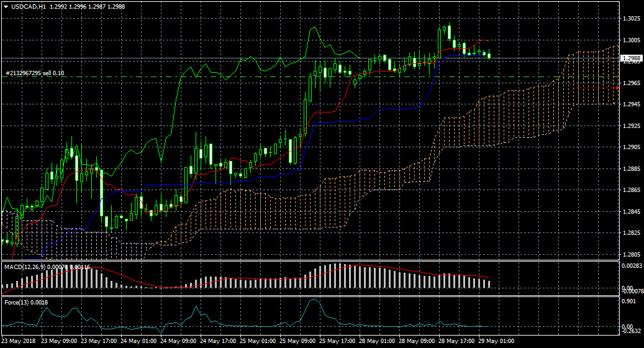The image size is (644, 348).
Task: Click the 1.3025 price axis label
Action: [631, 19]
